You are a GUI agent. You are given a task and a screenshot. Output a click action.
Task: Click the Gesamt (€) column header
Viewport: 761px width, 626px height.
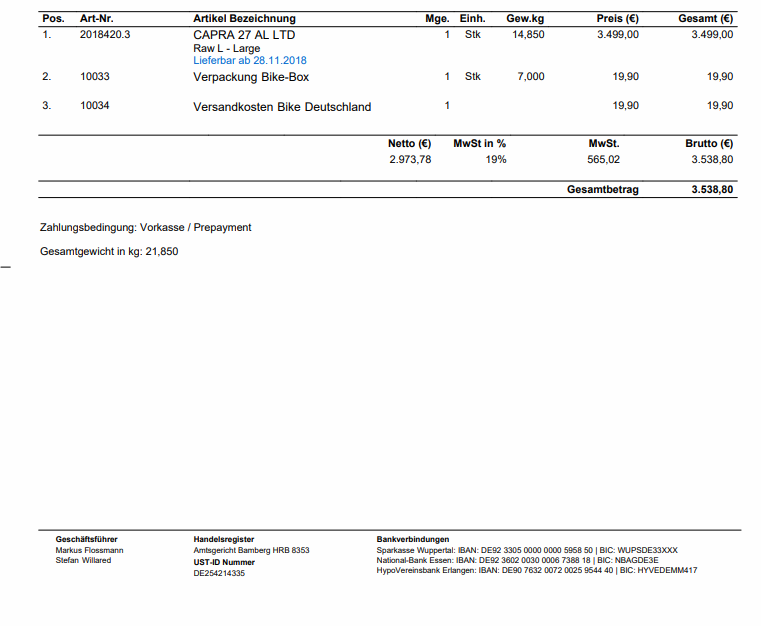pos(705,18)
